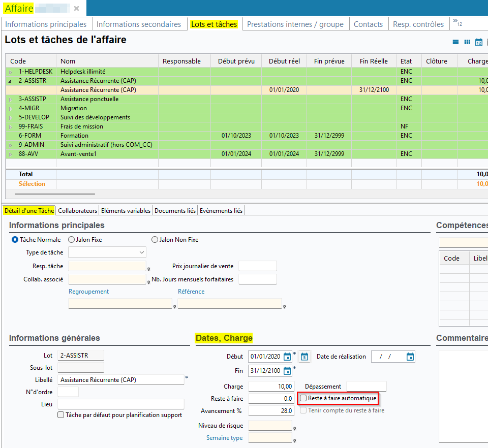Open calendar picker for Début date
488x448 pixels.
click(x=287, y=357)
